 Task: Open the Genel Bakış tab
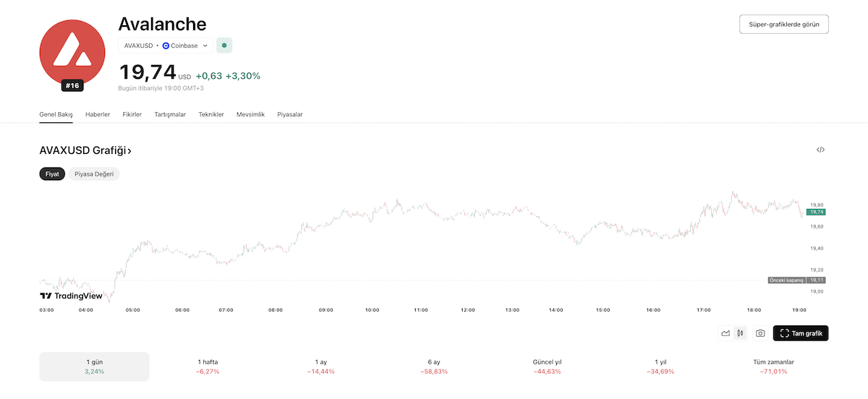pyautogui.click(x=56, y=114)
